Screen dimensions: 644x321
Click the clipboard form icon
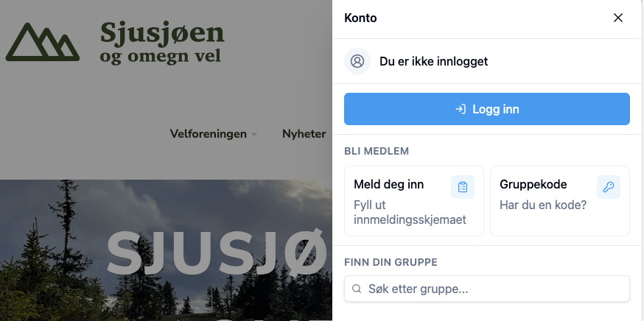(463, 187)
